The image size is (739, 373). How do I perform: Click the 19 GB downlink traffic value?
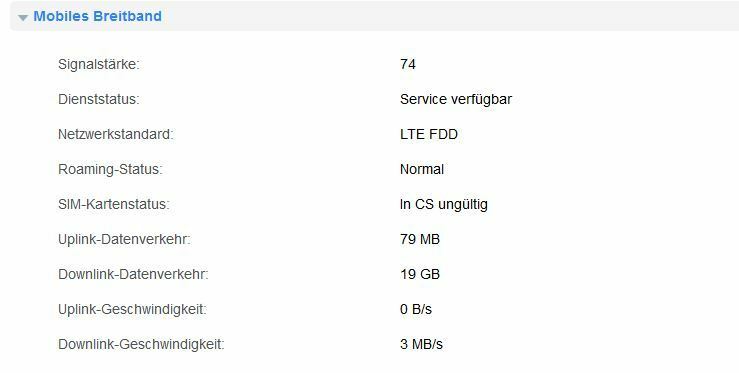pyautogui.click(x=420, y=274)
